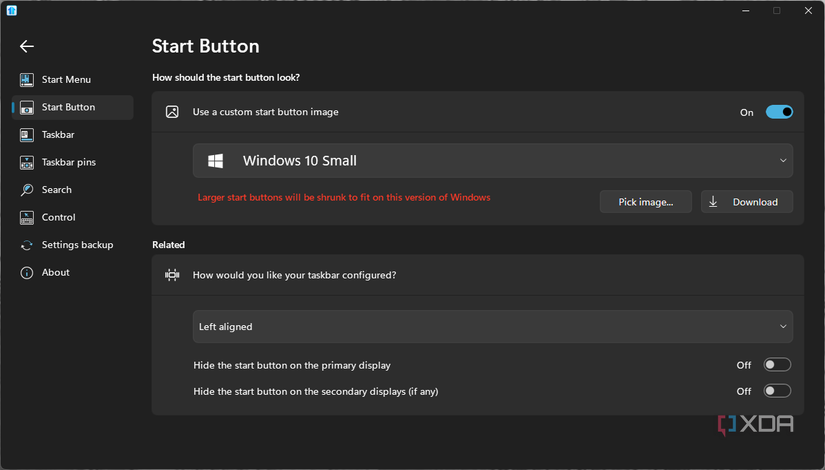The width and height of the screenshot is (825, 470).
Task: Click the Download button label
Action: point(755,202)
